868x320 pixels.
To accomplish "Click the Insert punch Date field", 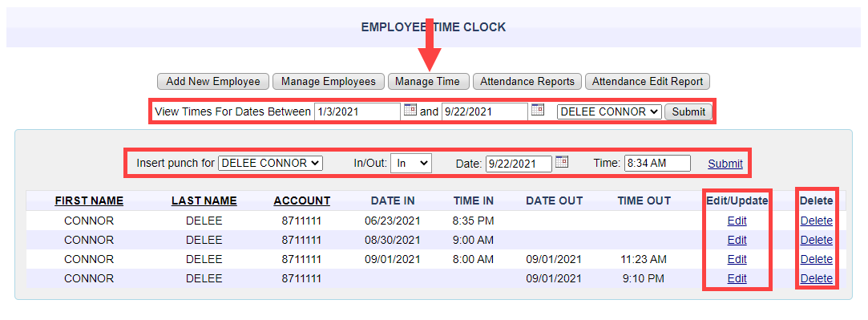I will [519, 164].
